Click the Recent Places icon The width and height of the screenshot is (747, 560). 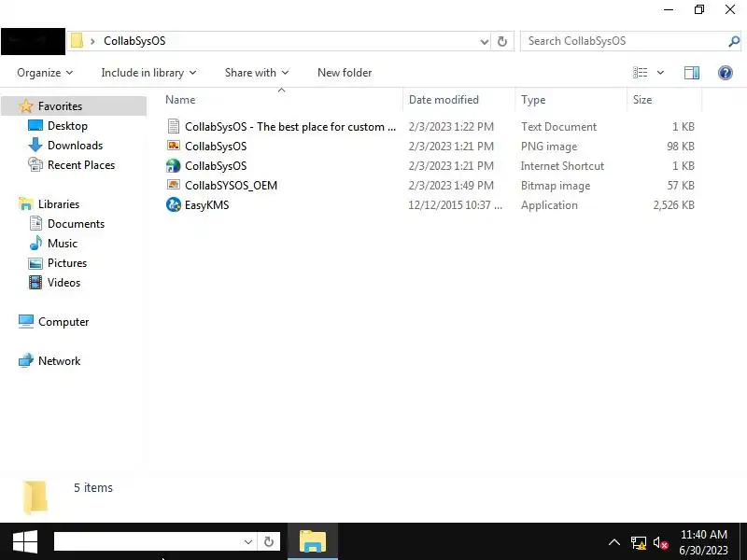35,164
